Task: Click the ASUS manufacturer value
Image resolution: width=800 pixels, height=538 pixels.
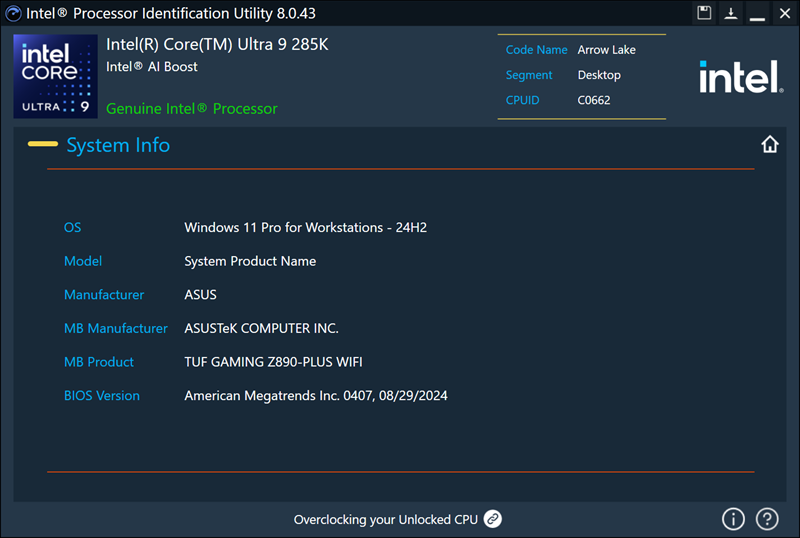Action: click(x=201, y=295)
